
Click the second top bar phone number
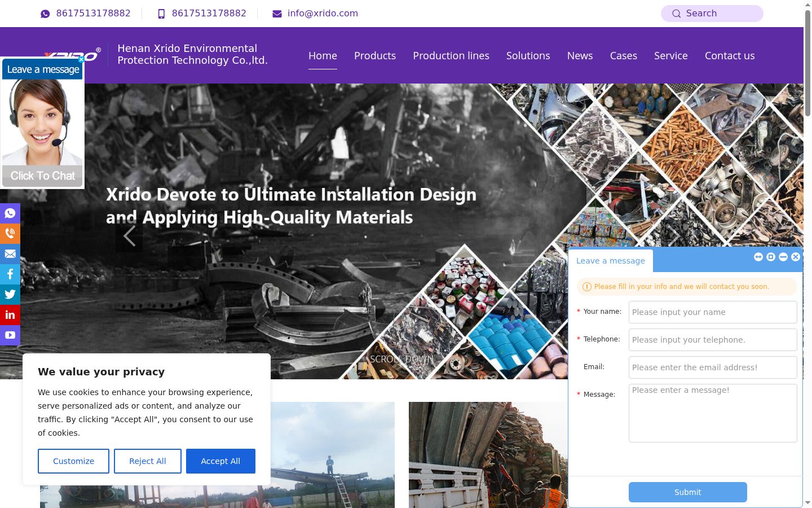pyautogui.click(x=209, y=14)
